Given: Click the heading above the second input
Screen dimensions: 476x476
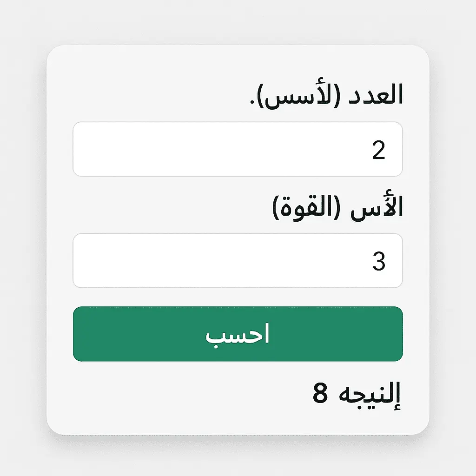Looking at the screenshot, I should click(339, 205).
